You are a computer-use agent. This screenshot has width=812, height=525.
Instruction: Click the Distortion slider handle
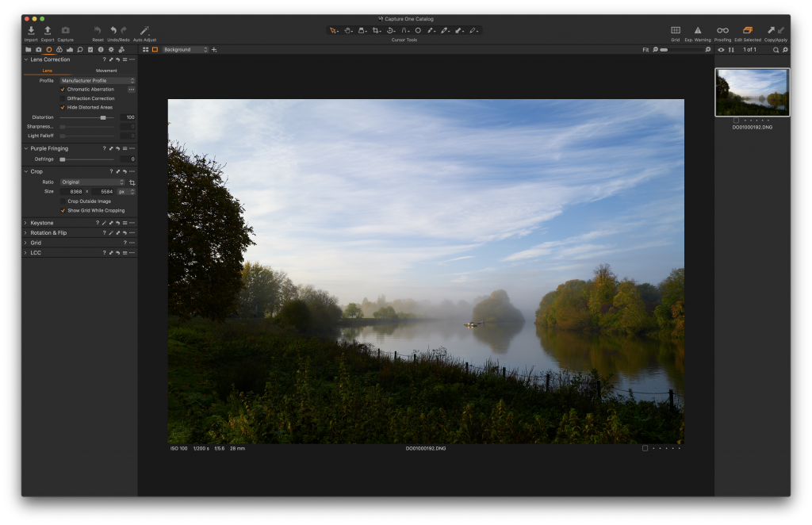[103, 117]
